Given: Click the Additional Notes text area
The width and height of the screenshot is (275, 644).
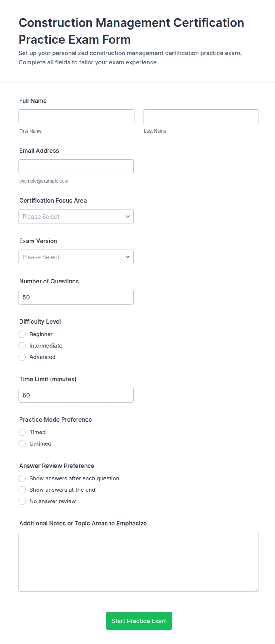Looking at the screenshot, I should coord(139,562).
